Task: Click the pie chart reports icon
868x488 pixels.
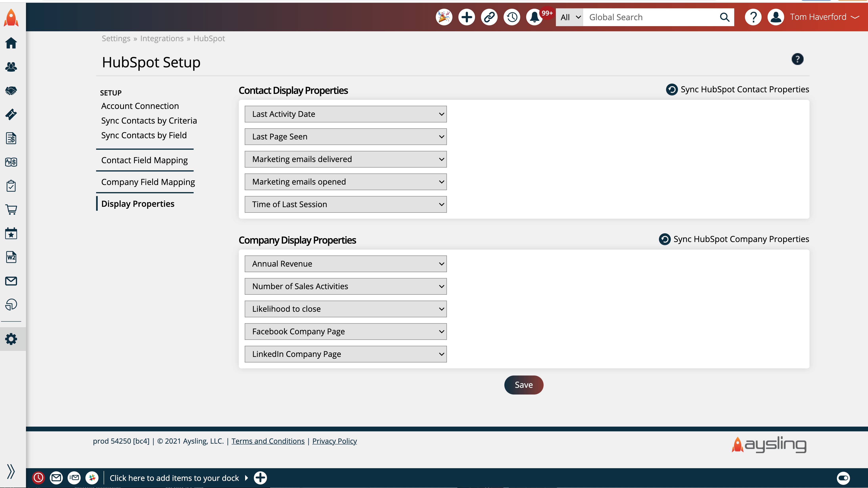Action: click(11, 304)
